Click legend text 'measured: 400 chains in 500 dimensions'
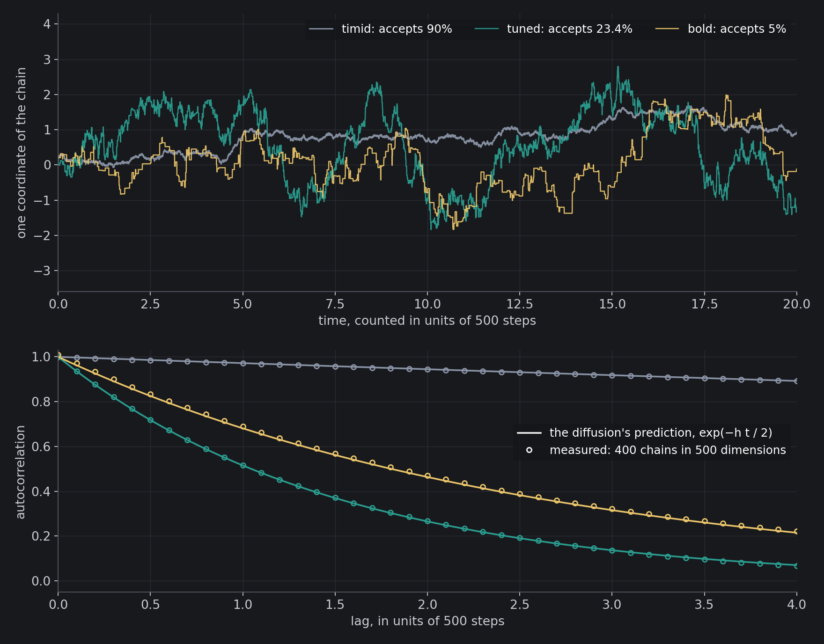 pyautogui.click(x=668, y=450)
